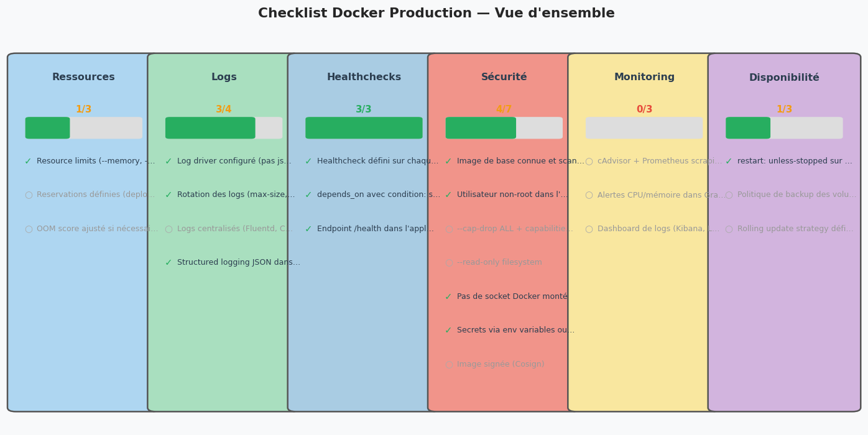This screenshot has width=868, height=435.
Task: Click the checkmark beside Resource limits item
Action: click(28, 162)
